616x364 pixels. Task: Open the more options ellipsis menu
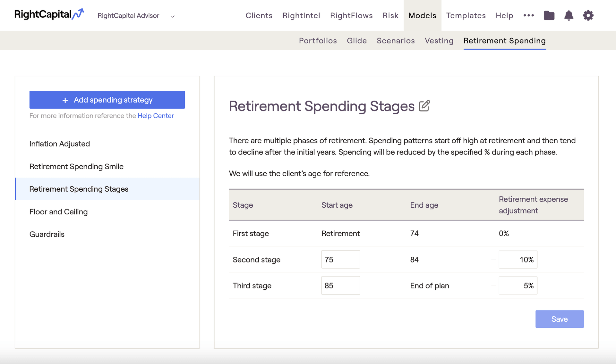(528, 15)
